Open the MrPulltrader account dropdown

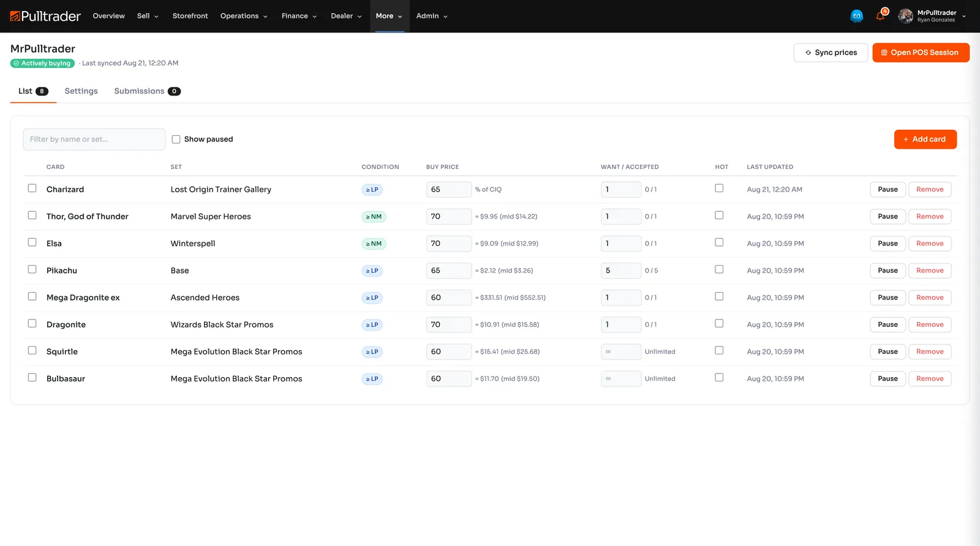(x=932, y=16)
